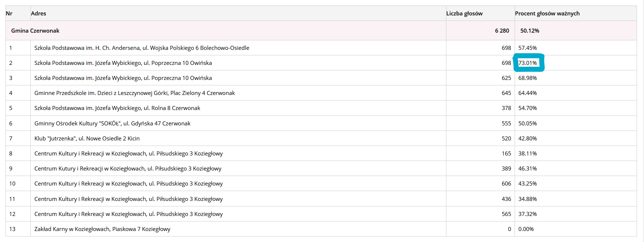Click row number '8' in Nr column
This screenshot has width=644, height=242.
(x=11, y=154)
